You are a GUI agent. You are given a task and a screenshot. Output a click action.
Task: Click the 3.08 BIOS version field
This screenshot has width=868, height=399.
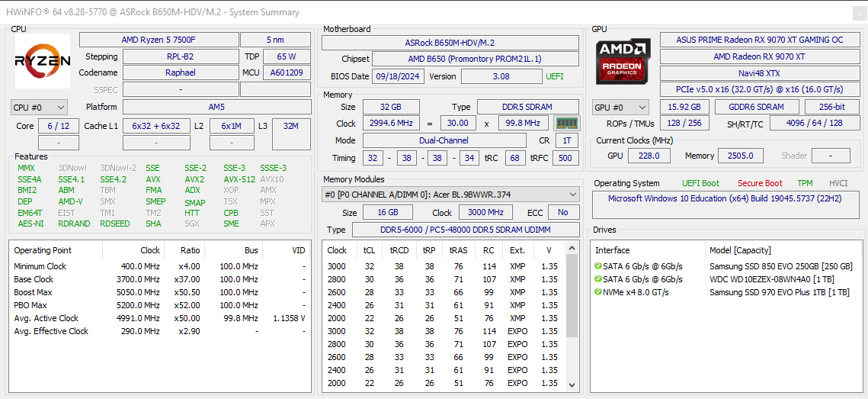tap(501, 76)
